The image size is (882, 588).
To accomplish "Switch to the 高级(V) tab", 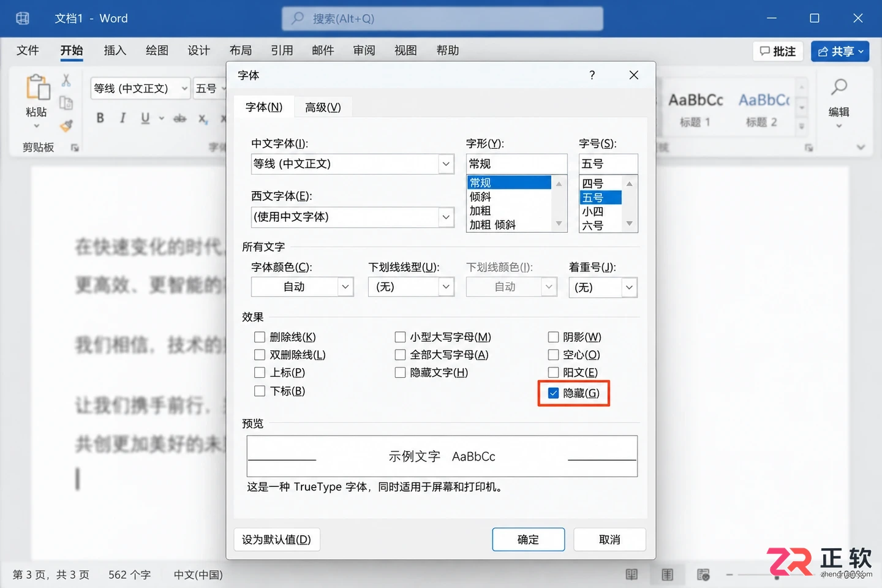I will (x=323, y=107).
